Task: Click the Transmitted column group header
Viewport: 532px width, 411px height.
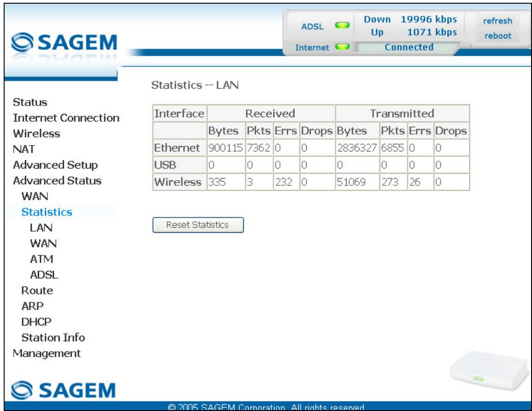Action: [x=402, y=113]
